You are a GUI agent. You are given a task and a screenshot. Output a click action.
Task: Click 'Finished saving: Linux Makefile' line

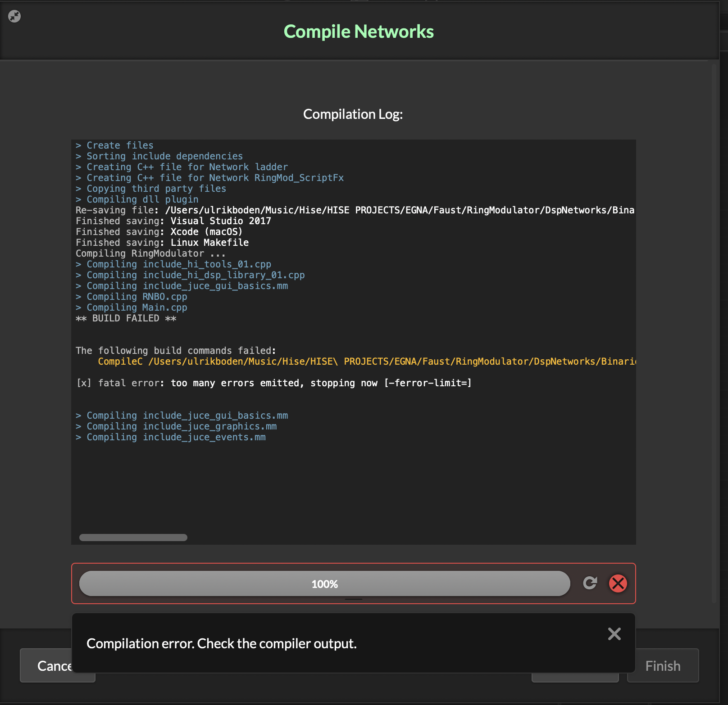tap(162, 243)
